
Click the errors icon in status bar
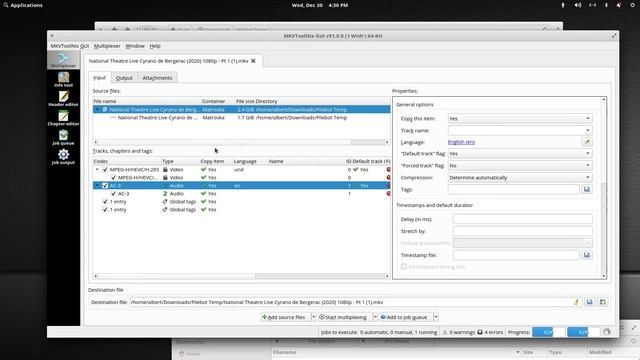pos(480,332)
